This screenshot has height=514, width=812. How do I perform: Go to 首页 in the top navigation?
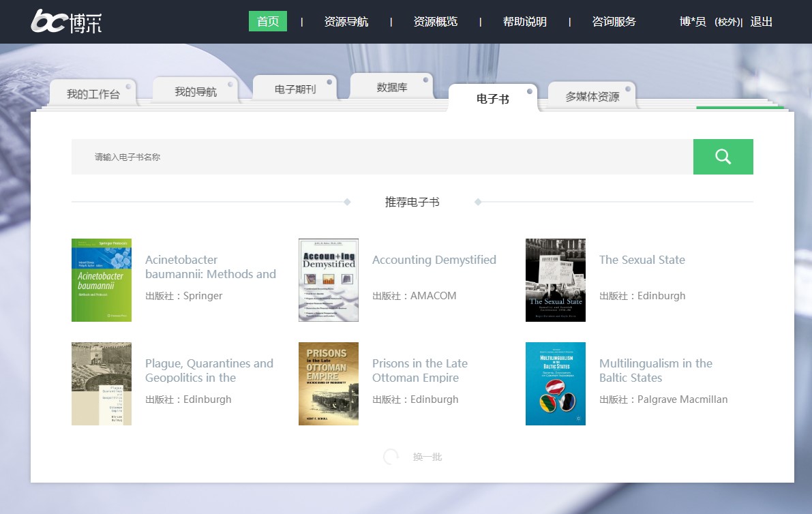(x=268, y=22)
